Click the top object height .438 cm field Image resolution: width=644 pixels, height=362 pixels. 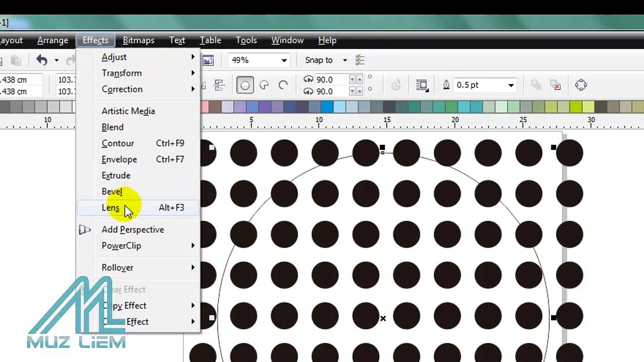click(x=21, y=79)
